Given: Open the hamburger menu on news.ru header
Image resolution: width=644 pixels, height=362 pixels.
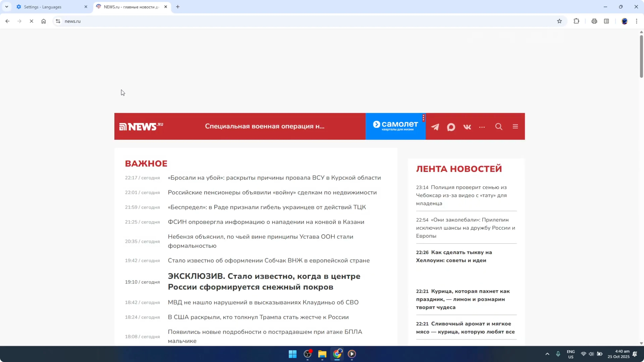Looking at the screenshot, I should pyautogui.click(x=515, y=126).
